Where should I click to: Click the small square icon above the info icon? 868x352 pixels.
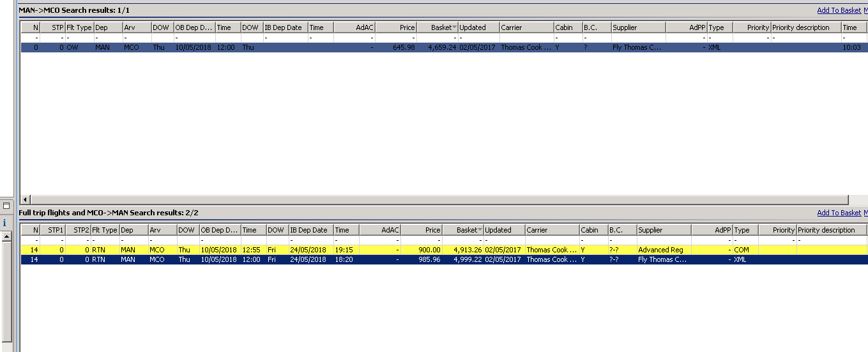(6, 206)
